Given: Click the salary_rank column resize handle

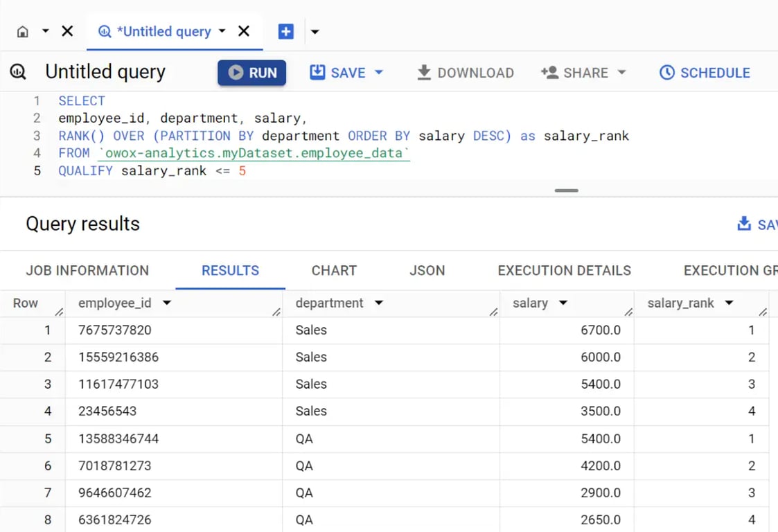Looking at the screenshot, I should click(x=763, y=312).
